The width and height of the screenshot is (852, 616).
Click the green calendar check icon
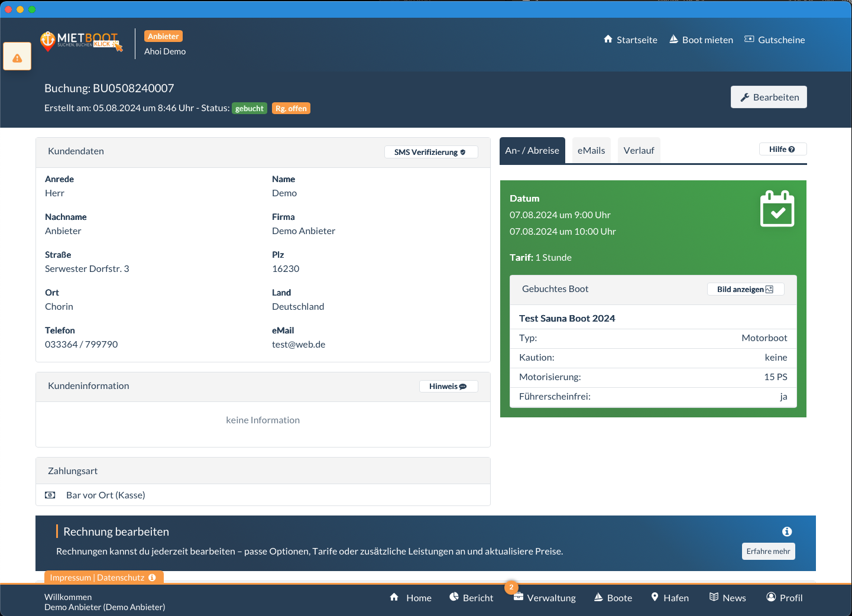tap(777, 209)
